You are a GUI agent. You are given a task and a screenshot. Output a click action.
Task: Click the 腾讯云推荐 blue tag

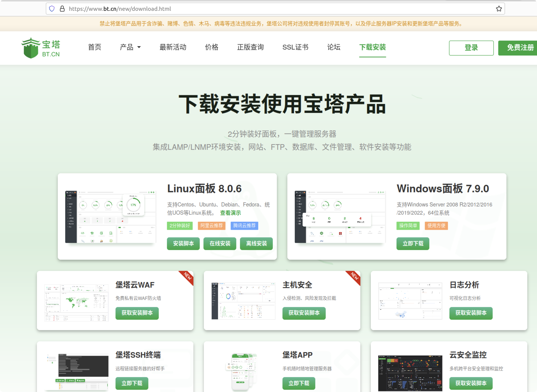click(244, 225)
